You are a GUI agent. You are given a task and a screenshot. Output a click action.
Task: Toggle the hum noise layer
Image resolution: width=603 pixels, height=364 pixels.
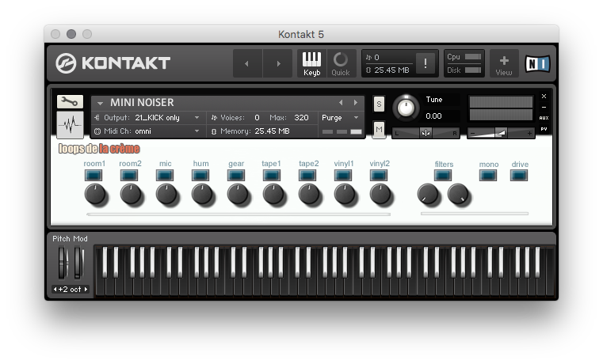[x=200, y=176]
